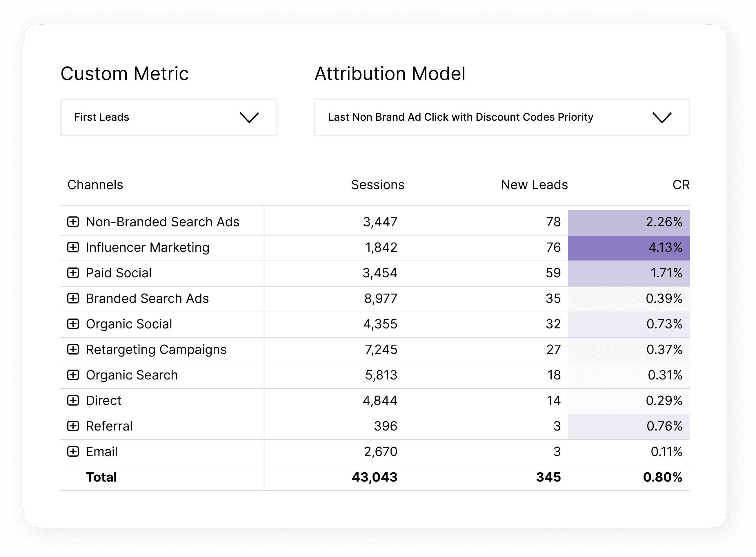The image size is (756, 557).
Task: Click plus icon beside Organic Search
Action: tap(73, 375)
